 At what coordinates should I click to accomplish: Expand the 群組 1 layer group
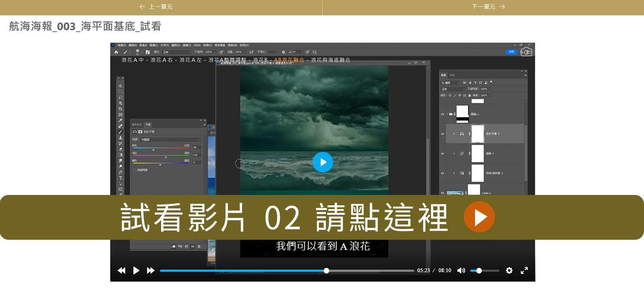click(447, 114)
